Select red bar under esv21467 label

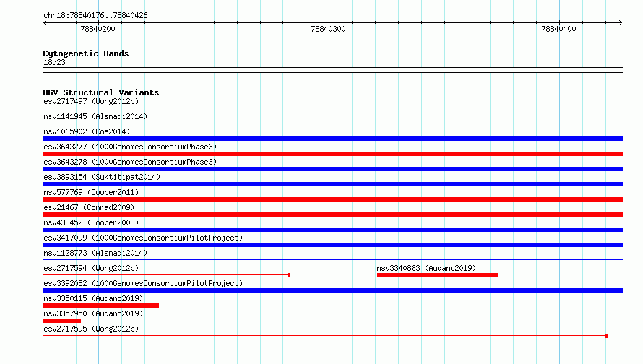(332, 214)
